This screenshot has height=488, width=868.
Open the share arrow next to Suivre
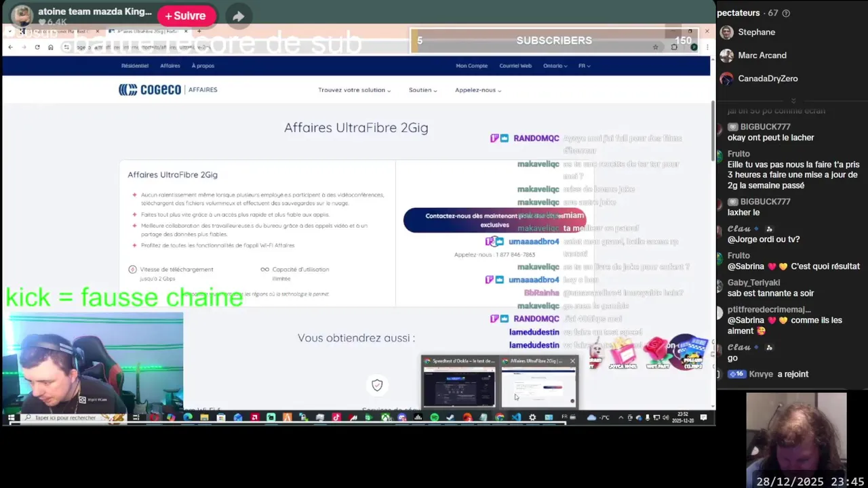(238, 16)
